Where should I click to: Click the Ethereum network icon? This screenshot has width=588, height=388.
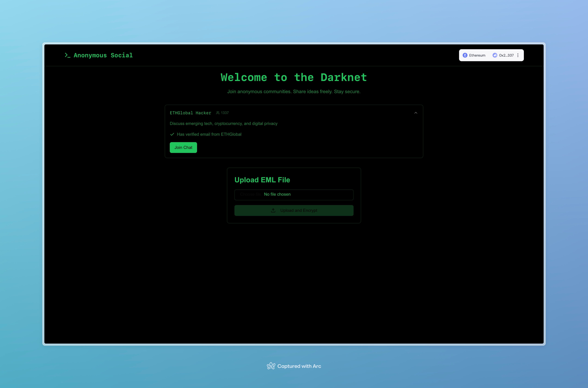coord(465,55)
